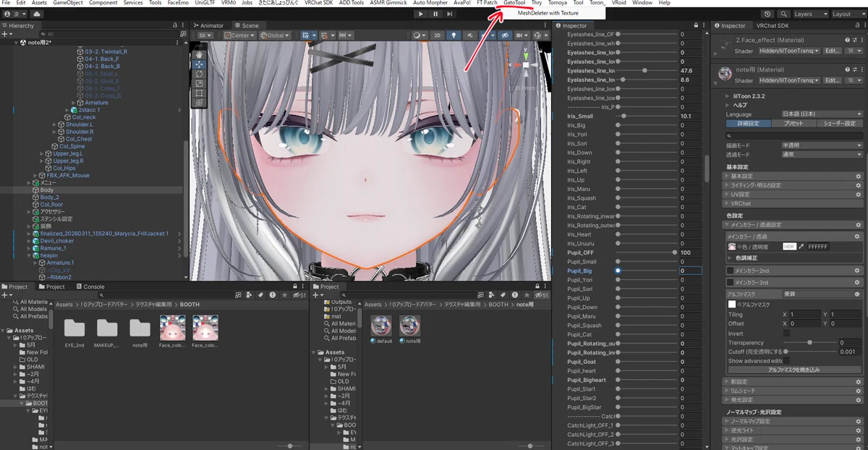This screenshot has height=450, width=868.
Task: Click eyedropper next to 色 / 透明度
Action: point(801,247)
